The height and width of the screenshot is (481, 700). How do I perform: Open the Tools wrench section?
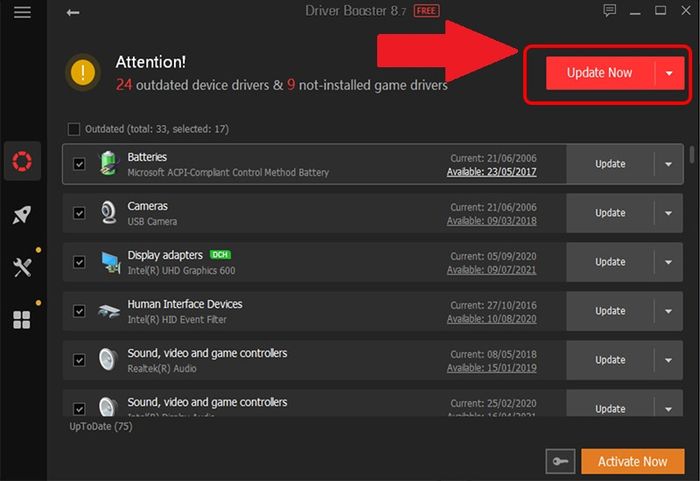[22, 268]
